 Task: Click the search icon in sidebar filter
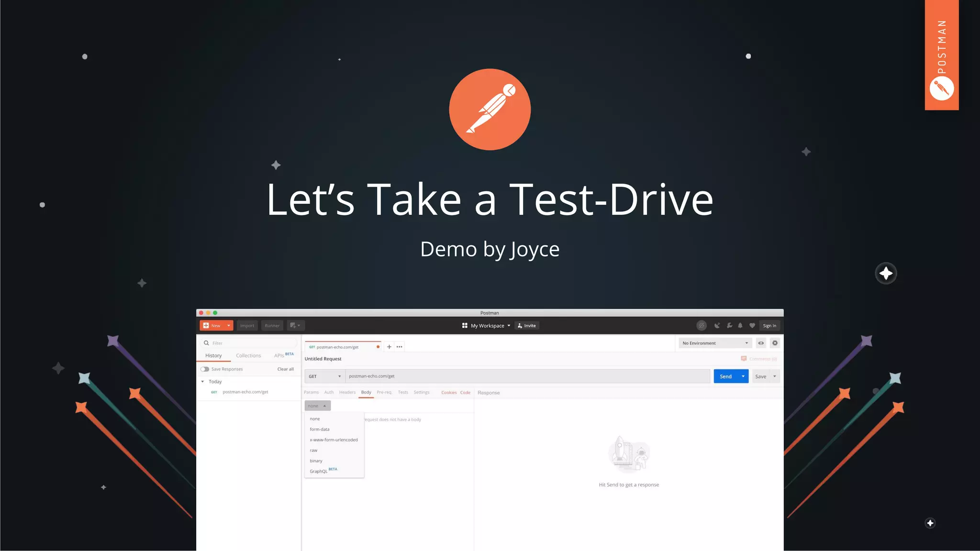pos(206,343)
